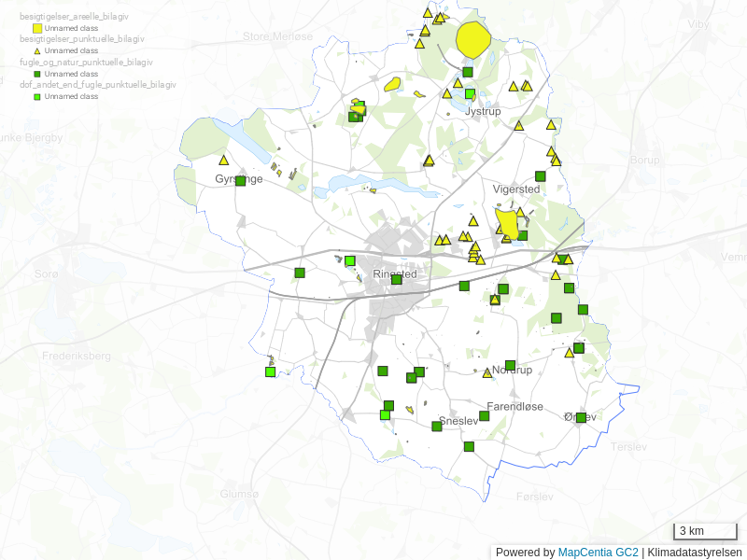Select the green square marker at Ørslev
Screen dimensions: 747x560
pyautogui.click(x=581, y=417)
